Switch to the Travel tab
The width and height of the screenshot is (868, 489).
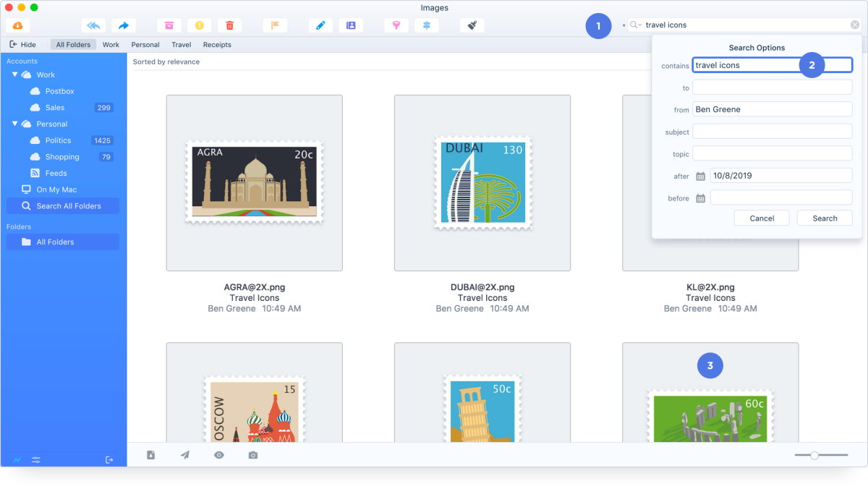(x=181, y=45)
